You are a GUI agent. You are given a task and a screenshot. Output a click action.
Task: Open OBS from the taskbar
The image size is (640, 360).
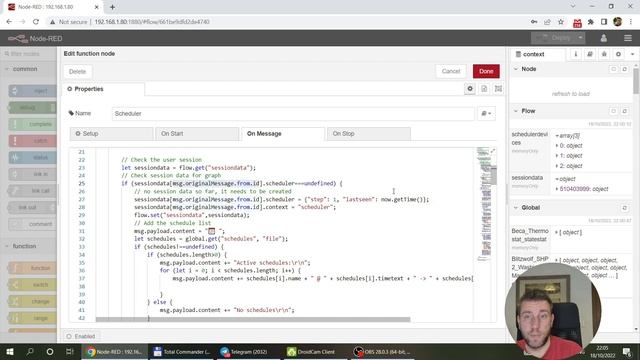[x=382, y=352]
